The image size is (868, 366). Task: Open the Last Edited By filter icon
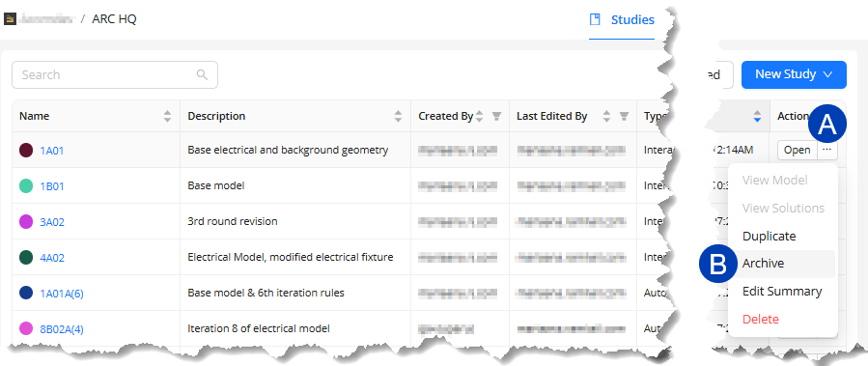pyautogui.click(x=624, y=116)
